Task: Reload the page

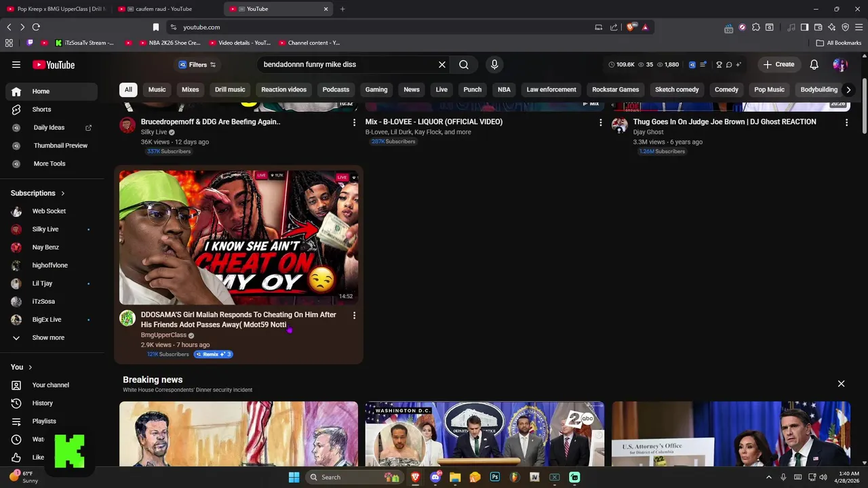Action: tap(36, 27)
